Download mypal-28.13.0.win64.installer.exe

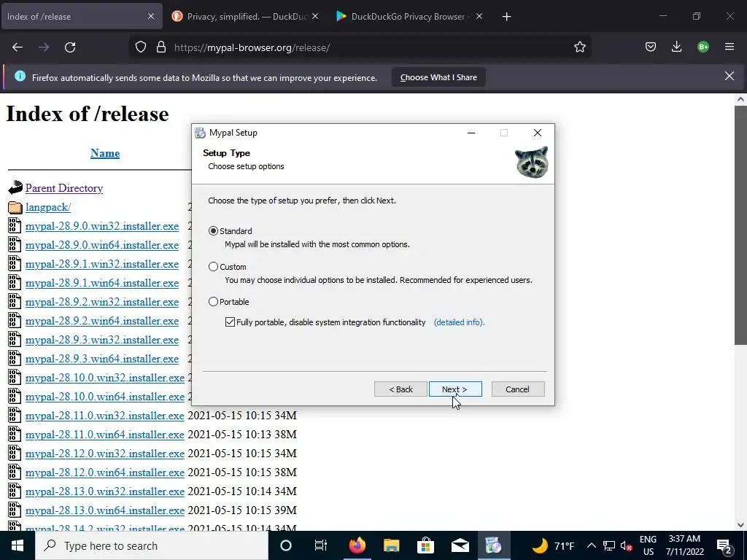click(x=105, y=510)
